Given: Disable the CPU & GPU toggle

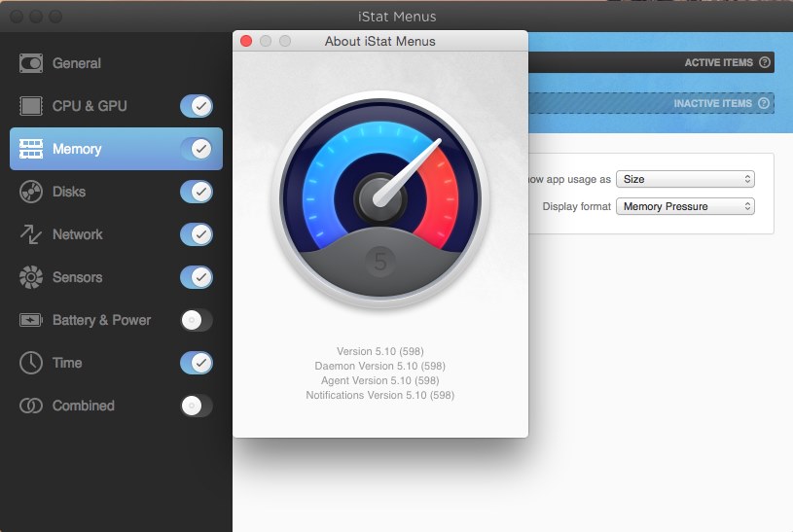Looking at the screenshot, I should (197, 106).
